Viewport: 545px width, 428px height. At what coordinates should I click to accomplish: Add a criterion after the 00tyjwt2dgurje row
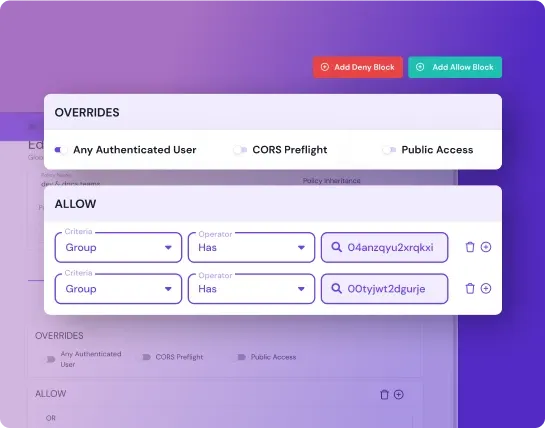click(x=486, y=289)
